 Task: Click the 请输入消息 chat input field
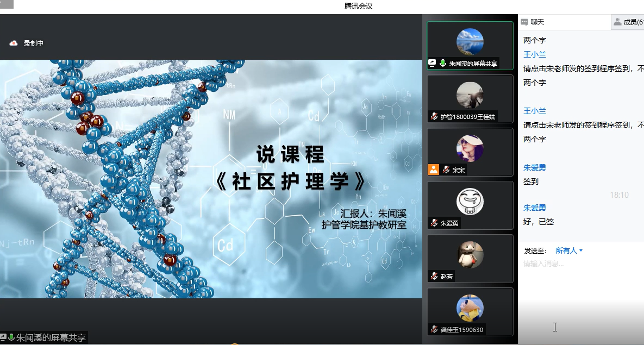coord(576,264)
